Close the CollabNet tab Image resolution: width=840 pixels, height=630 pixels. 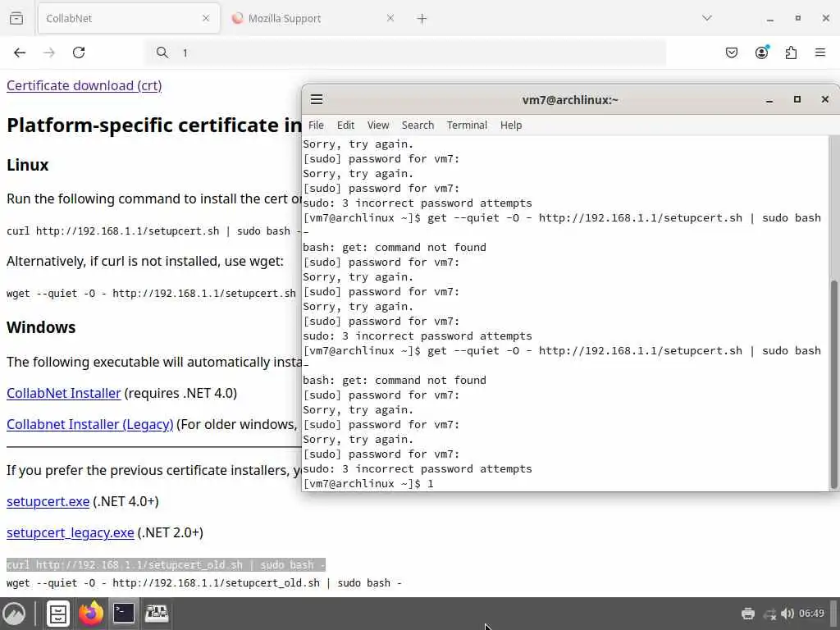click(206, 18)
